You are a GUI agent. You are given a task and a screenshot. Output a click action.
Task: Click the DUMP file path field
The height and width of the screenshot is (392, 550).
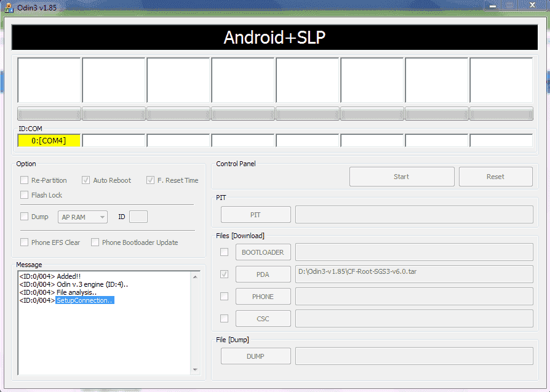[414, 356]
